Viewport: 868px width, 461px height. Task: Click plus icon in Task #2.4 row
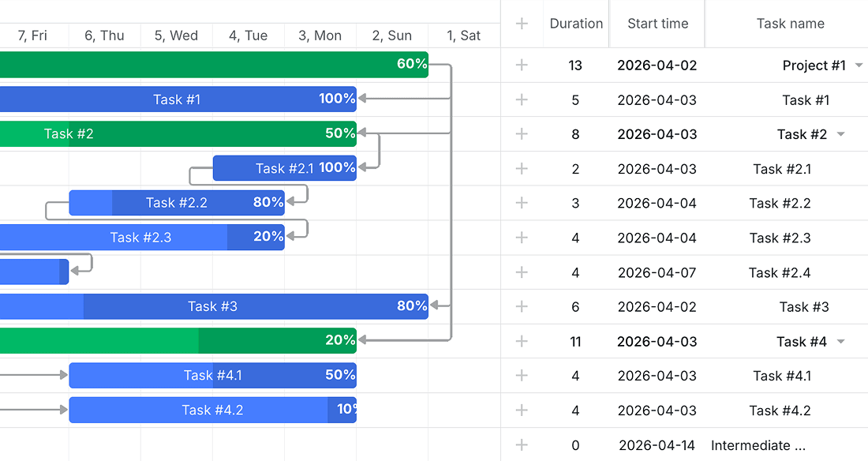click(522, 272)
